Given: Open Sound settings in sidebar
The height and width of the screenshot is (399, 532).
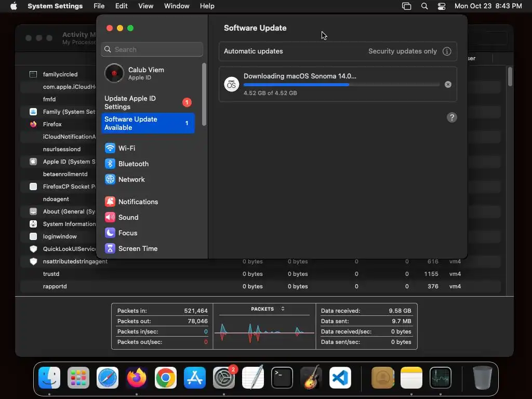Looking at the screenshot, I should [x=122, y=218].
